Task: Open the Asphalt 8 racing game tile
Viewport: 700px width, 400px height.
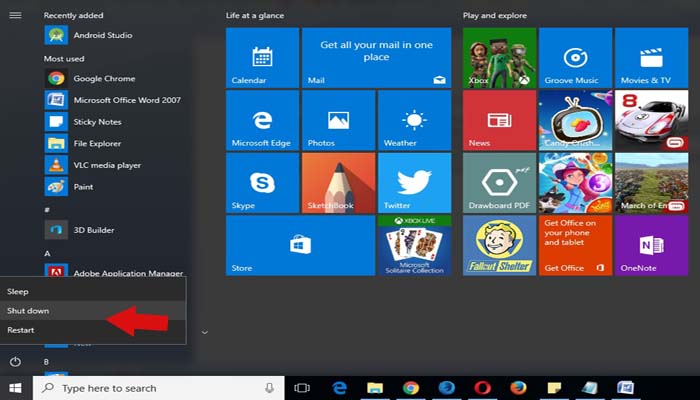Action: [651, 120]
